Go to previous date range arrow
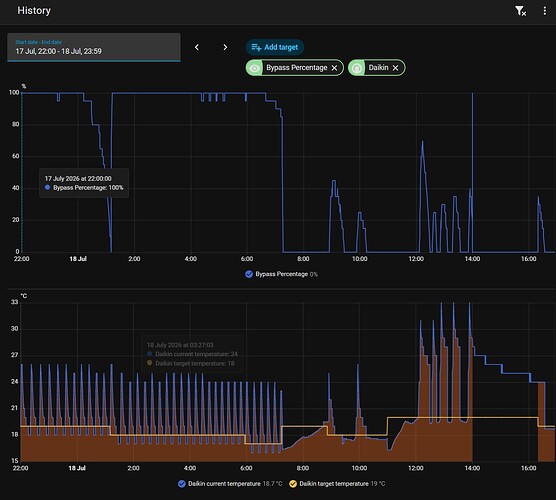The width and height of the screenshot is (556, 500). tap(197, 47)
